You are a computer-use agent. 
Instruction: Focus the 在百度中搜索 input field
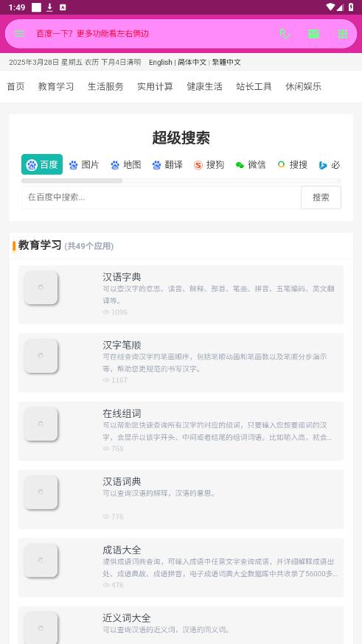161,197
